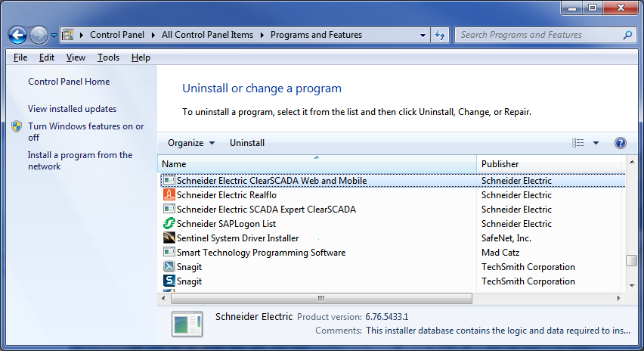Viewport: 644px width, 351px height.
Task: Click the Back navigation arrow button
Action: tap(17, 36)
